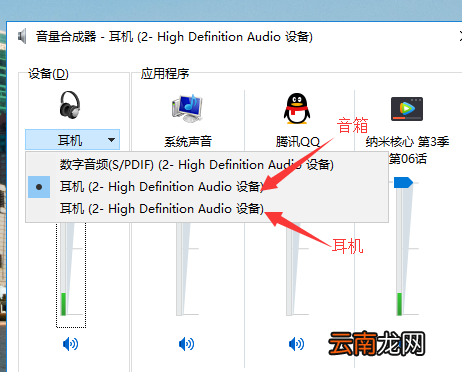Open the 耳机 device dropdown

(72, 140)
